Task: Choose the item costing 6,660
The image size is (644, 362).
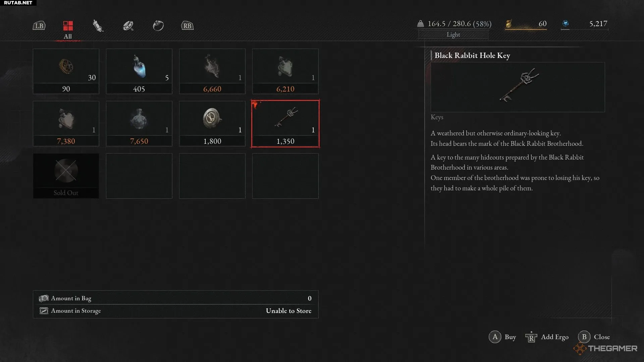Action: tap(212, 71)
